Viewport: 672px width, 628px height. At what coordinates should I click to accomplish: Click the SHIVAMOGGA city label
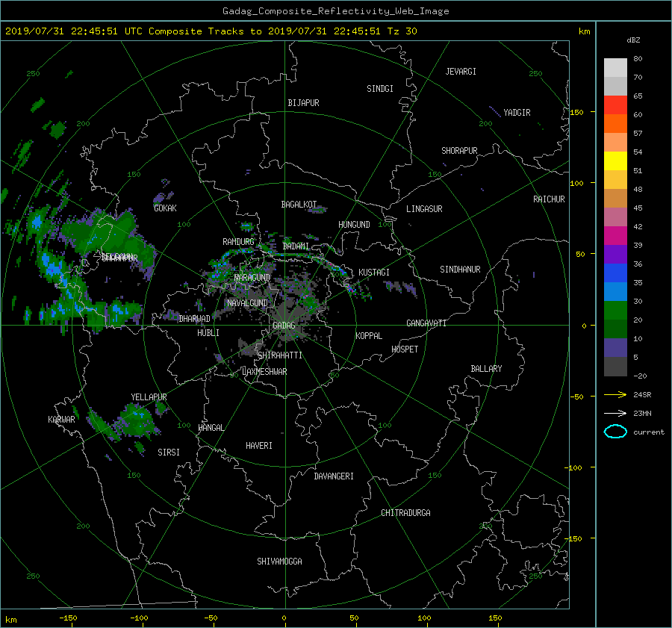[279, 562]
